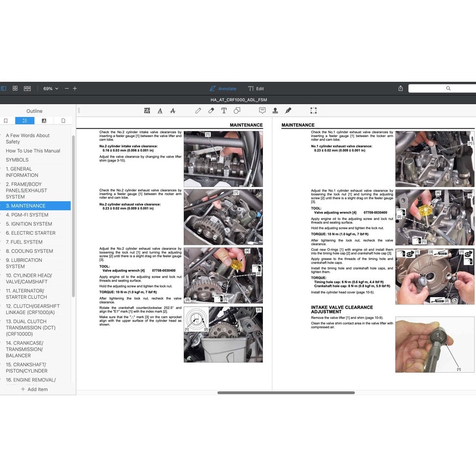Image resolution: width=476 pixels, height=476 pixels.
Task: Switch to Annotate mode
Action: tap(223, 88)
